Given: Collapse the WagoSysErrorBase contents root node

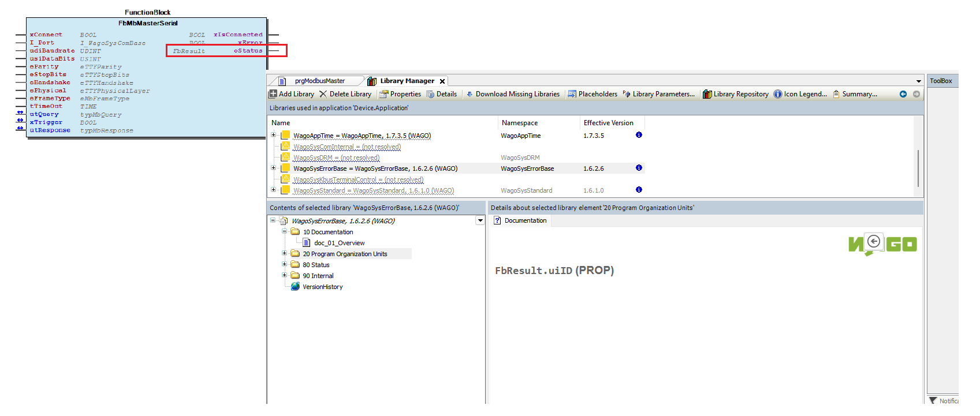Looking at the screenshot, I should pyautogui.click(x=273, y=220).
